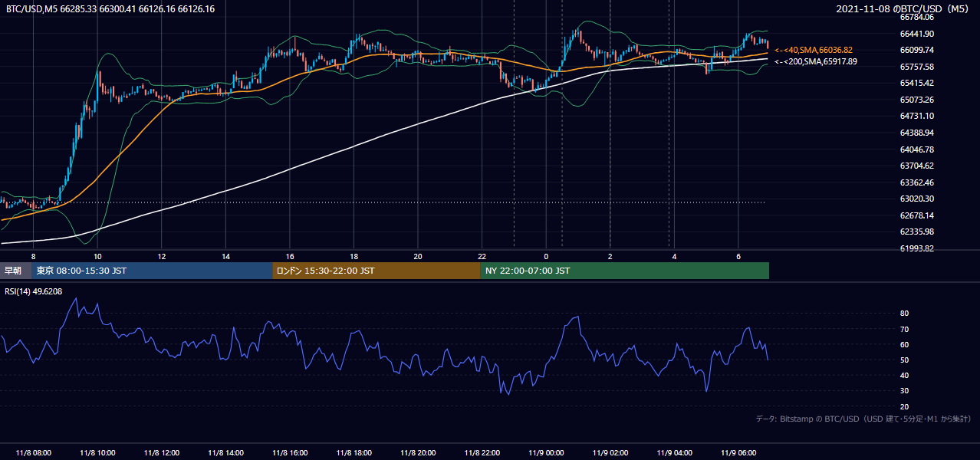
Task: Click the 11/8 08:00 time label
Action: 33,452
